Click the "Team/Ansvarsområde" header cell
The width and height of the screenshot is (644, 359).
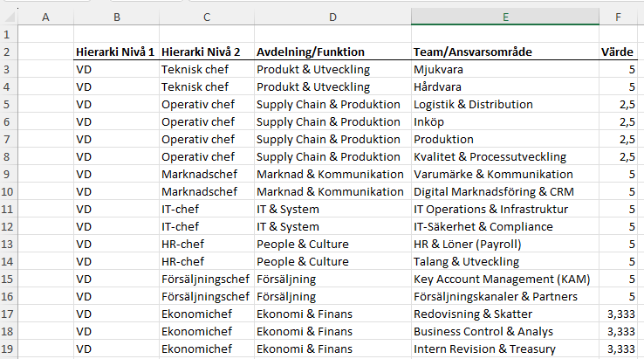473,52
